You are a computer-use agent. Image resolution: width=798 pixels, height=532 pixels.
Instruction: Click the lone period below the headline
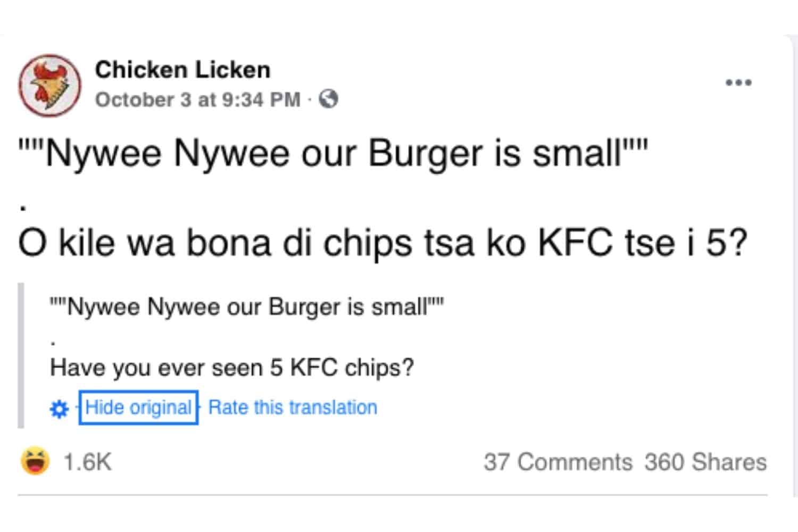pos(22,207)
